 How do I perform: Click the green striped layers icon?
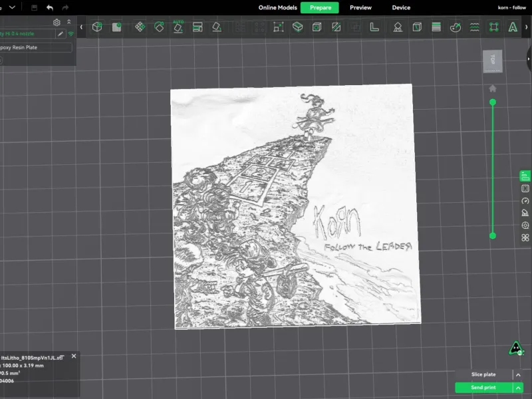[436, 27]
